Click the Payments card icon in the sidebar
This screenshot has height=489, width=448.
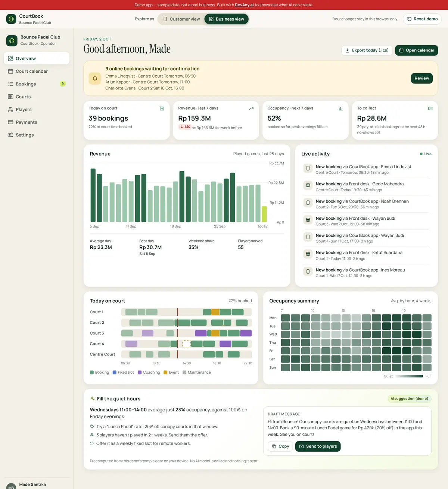click(10, 122)
